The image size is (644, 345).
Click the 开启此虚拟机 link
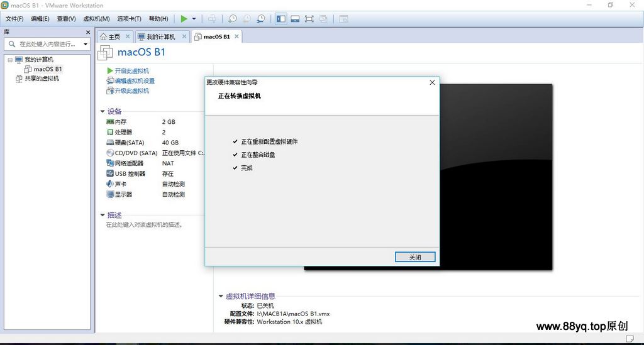[x=131, y=71]
